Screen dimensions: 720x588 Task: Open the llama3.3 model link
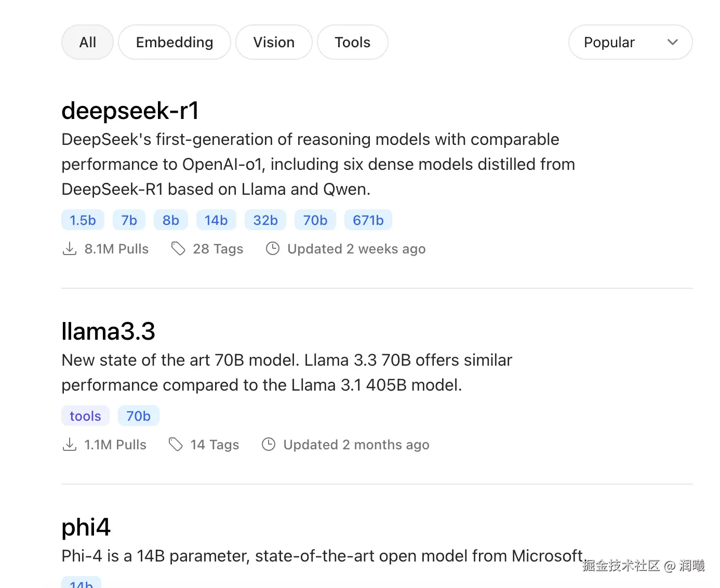(108, 331)
